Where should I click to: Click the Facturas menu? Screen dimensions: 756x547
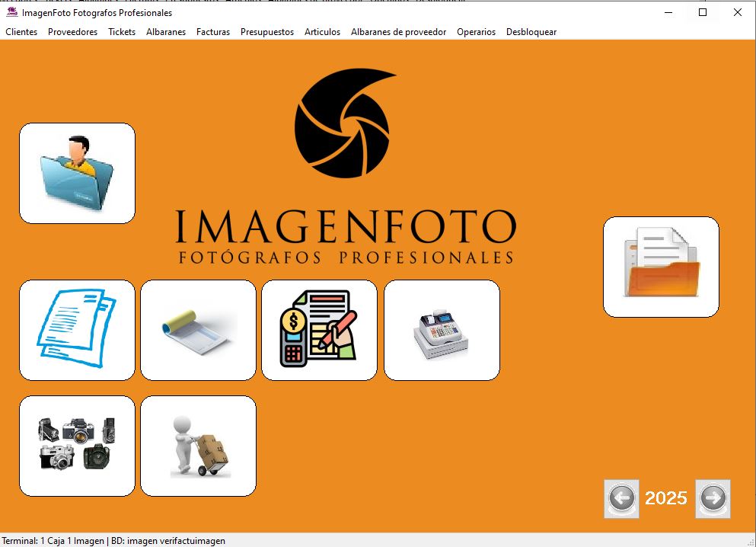click(213, 32)
